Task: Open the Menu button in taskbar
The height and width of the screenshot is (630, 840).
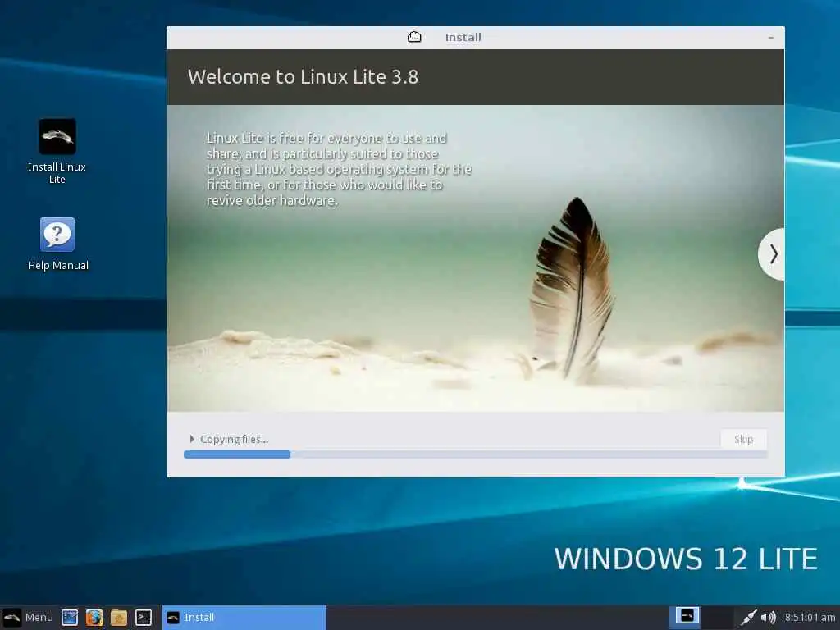Action: coord(28,617)
